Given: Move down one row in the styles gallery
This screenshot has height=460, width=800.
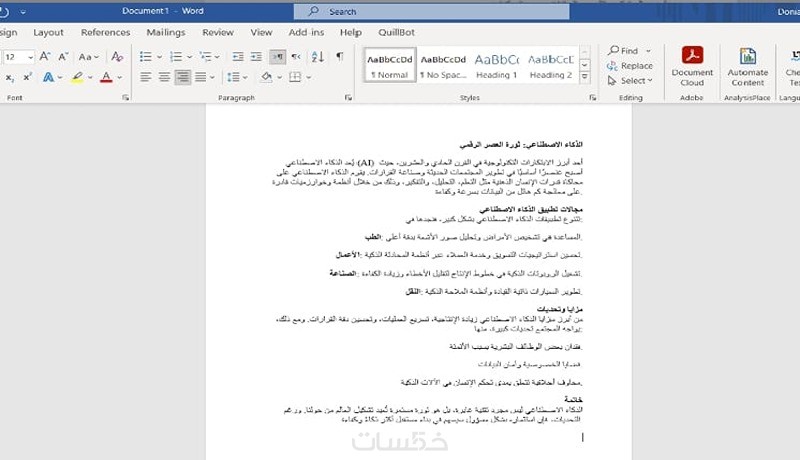Looking at the screenshot, I should pyautogui.click(x=585, y=65).
